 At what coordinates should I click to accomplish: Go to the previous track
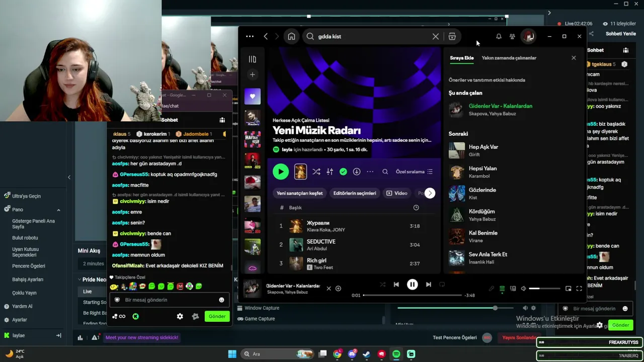point(396,285)
